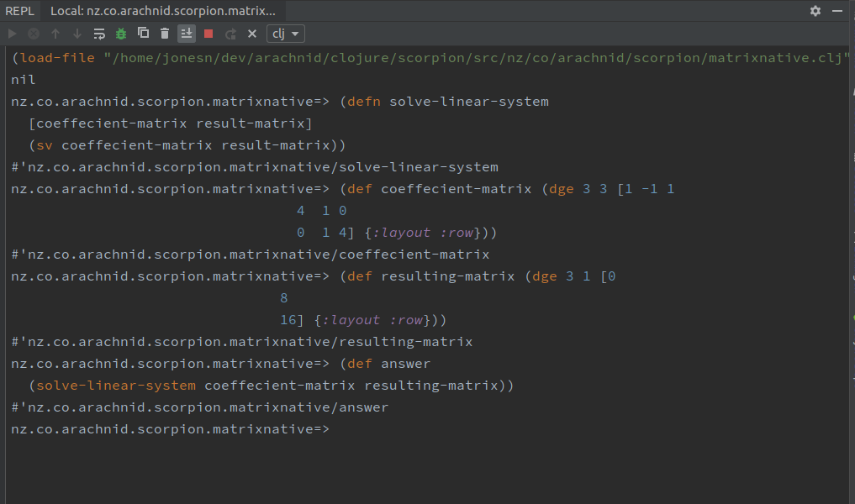Toggle scroll to end of output
The height and width of the screenshot is (504, 855).
(x=187, y=34)
